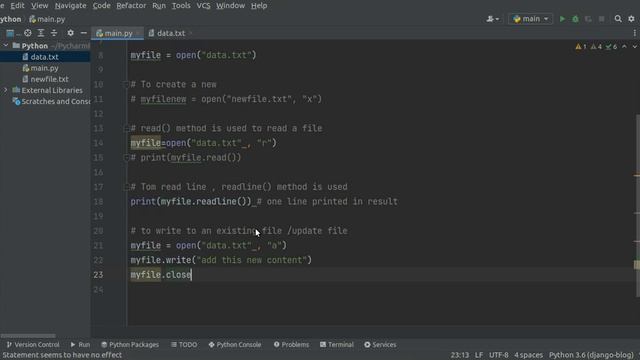Open the Code menu

(x=101, y=6)
